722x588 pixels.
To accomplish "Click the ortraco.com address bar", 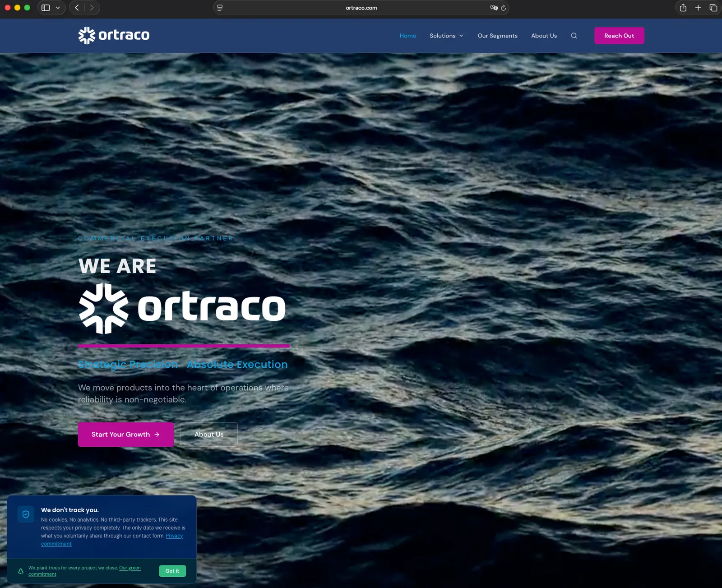I will tap(361, 8).
